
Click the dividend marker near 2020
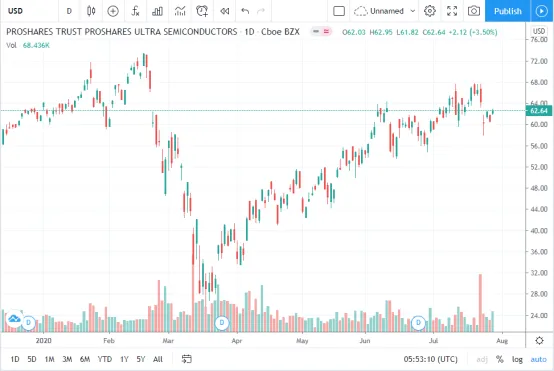coord(29,322)
